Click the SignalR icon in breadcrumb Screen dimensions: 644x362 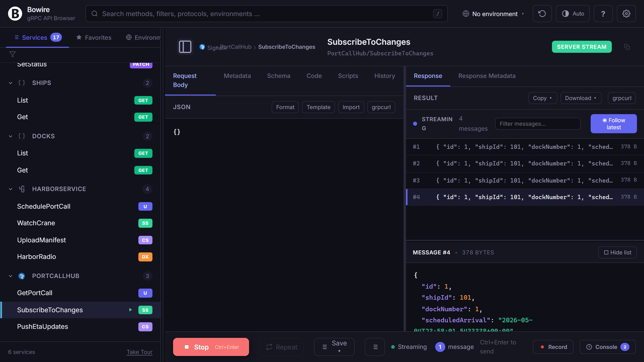coord(202,47)
